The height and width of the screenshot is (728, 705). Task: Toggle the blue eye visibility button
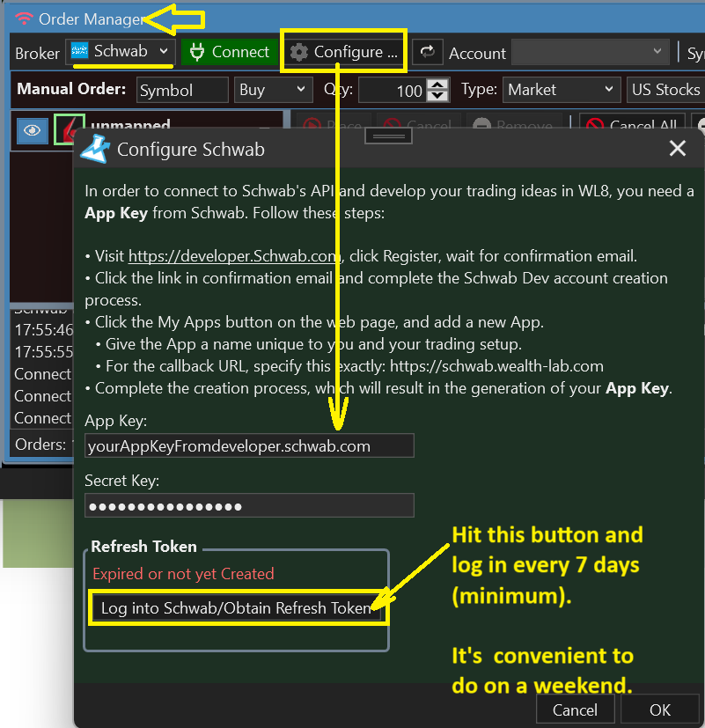click(x=33, y=130)
